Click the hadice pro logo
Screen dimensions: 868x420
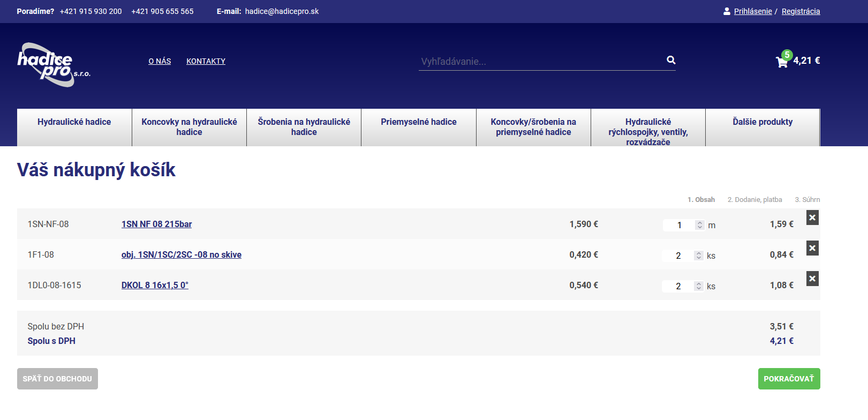54,65
